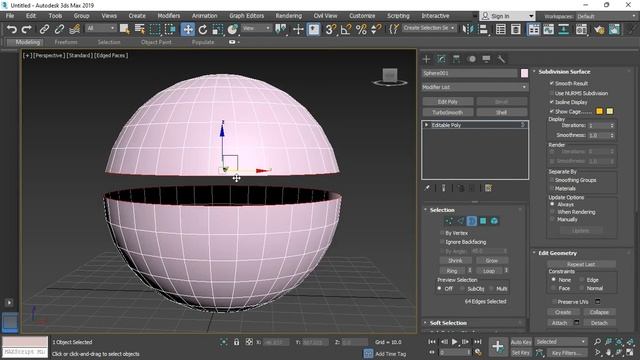Activate the Select Object tool
The height and width of the screenshot is (360, 640).
point(124,29)
